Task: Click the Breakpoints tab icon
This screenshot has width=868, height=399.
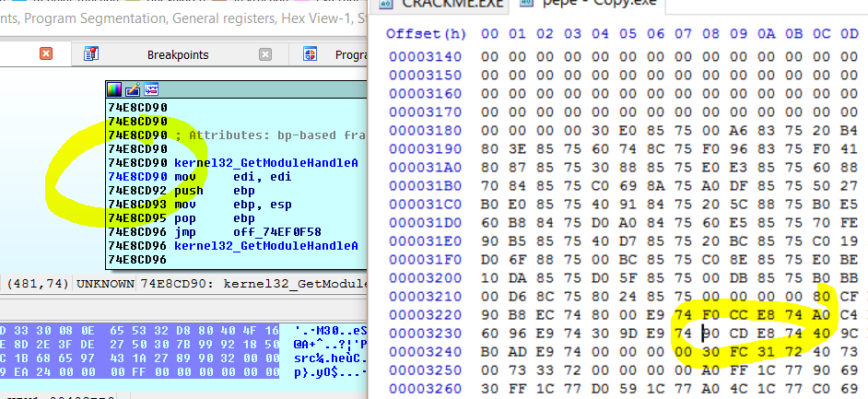Action: pos(92,54)
